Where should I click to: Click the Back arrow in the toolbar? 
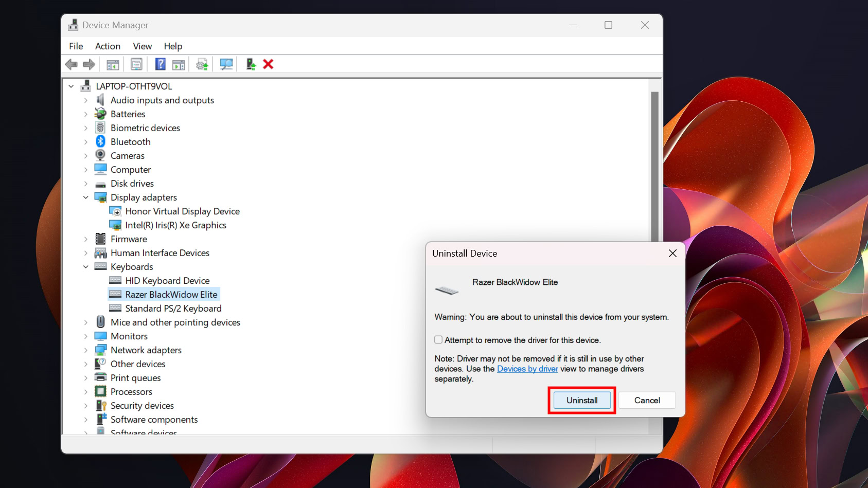(72, 64)
